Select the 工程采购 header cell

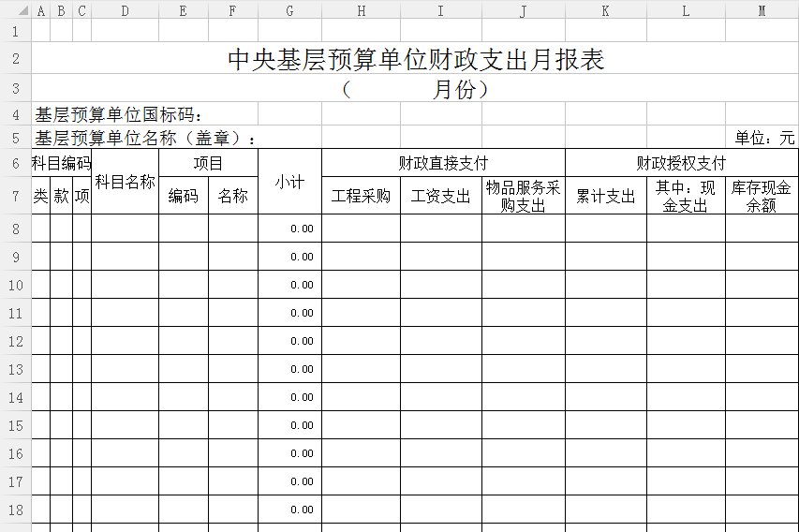coord(361,197)
